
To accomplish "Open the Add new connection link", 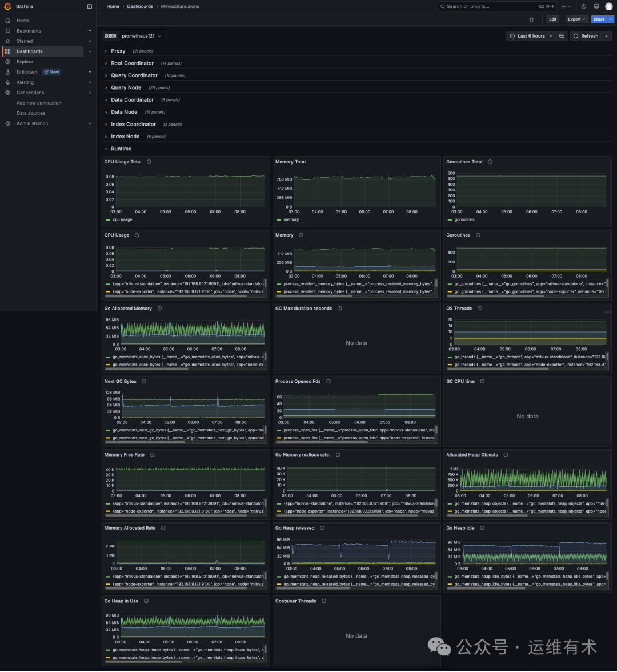I will tap(39, 103).
